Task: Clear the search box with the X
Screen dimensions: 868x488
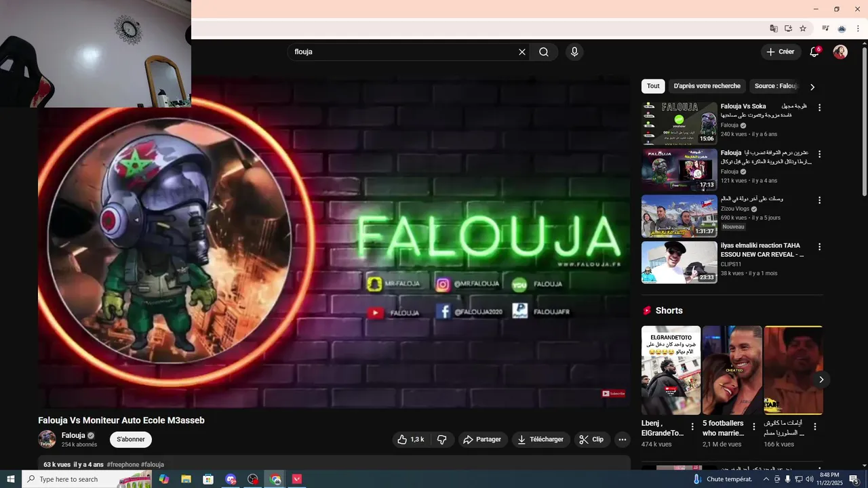Action: (x=522, y=52)
